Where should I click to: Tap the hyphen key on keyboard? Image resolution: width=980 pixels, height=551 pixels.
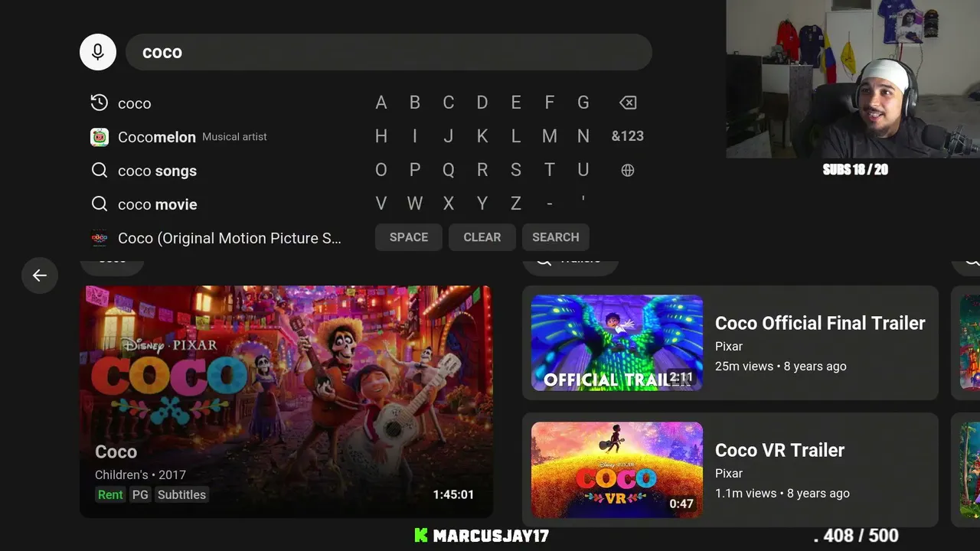pyautogui.click(x=550, y=204)
